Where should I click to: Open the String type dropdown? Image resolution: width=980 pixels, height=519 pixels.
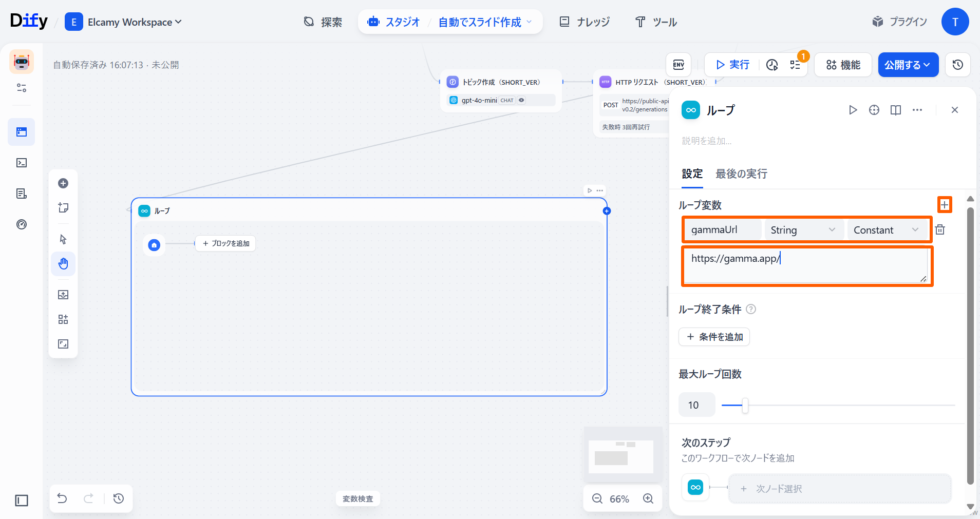[x=803, y=230]
